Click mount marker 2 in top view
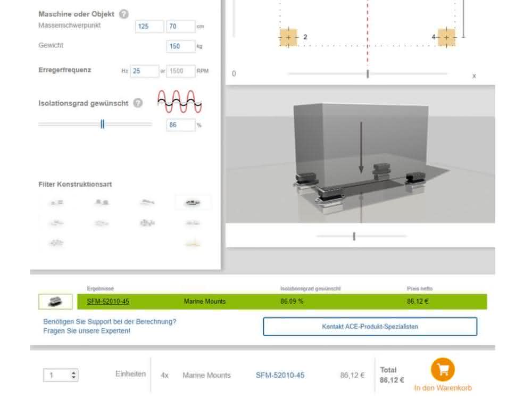 [288, 37]
